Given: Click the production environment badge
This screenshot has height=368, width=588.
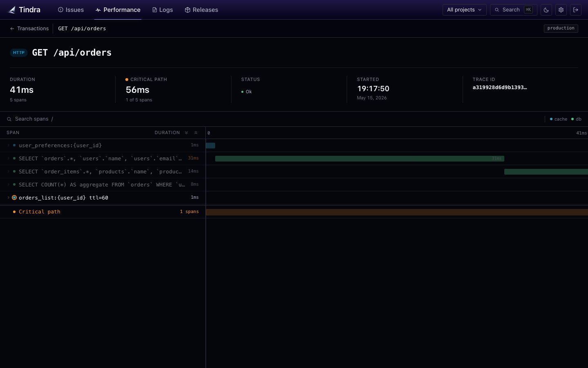Looking at the screenshot, I should point(561,28).
